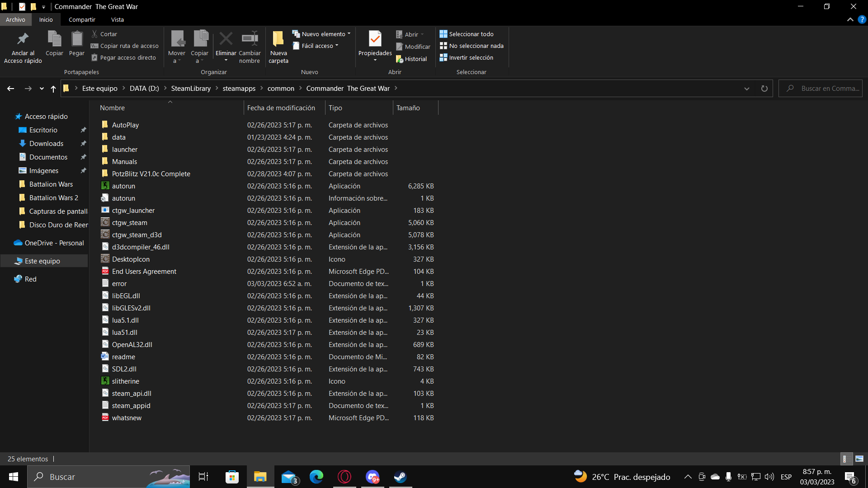
Task: Click the Nueva carpeta icon in ribbon
Action: pos(278,39)
